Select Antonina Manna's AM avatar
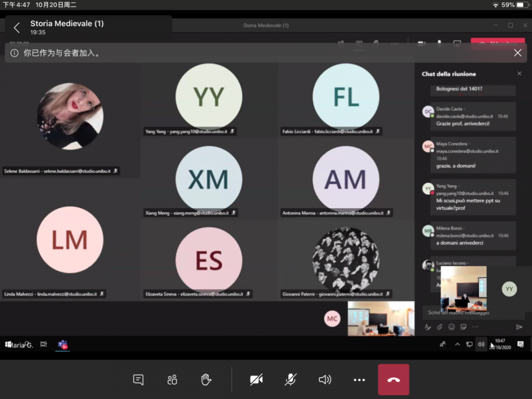 point(346,179)
